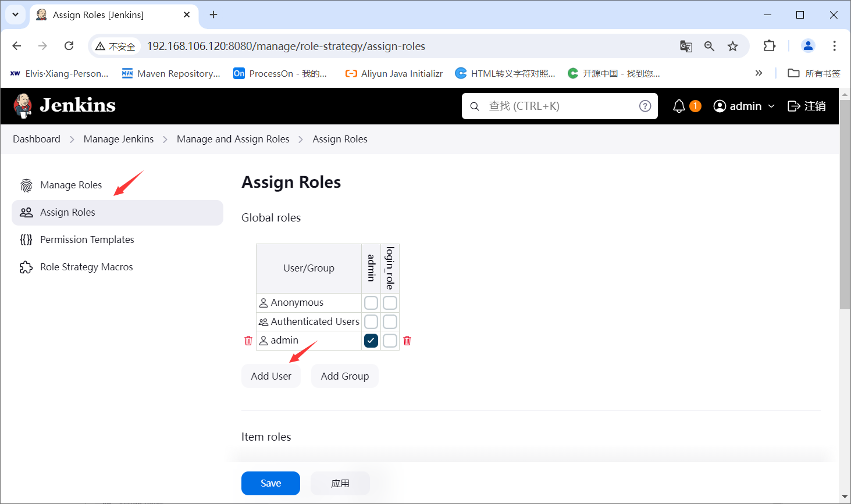This screenshot has width=851, height=504.
Task: Click the page vertical scrollbar
Action: pyautogui.click(x=845, y=203)
